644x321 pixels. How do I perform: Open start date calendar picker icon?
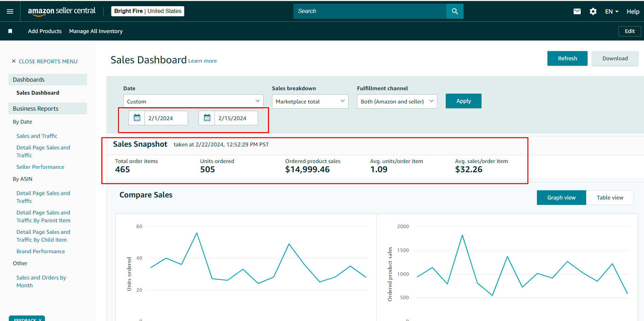click(137, 118)
